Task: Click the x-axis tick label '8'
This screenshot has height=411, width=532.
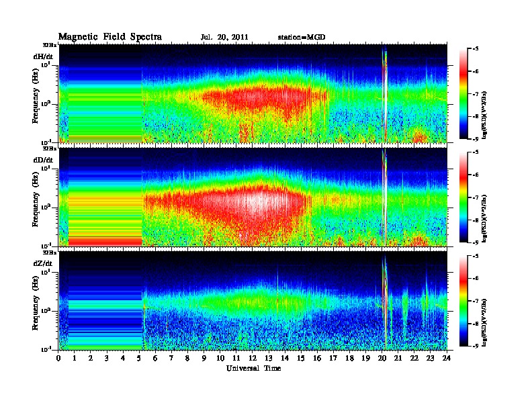Action: 187,358
